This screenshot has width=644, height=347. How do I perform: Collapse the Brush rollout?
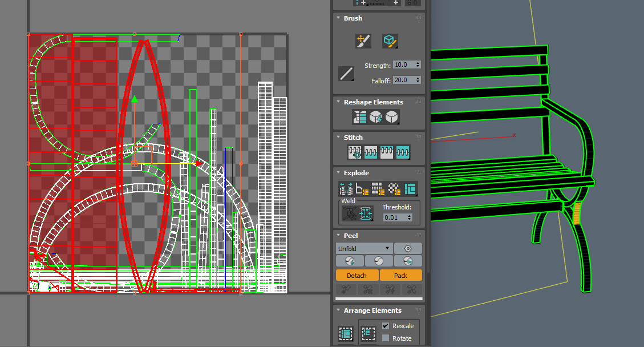pos(353,18)
